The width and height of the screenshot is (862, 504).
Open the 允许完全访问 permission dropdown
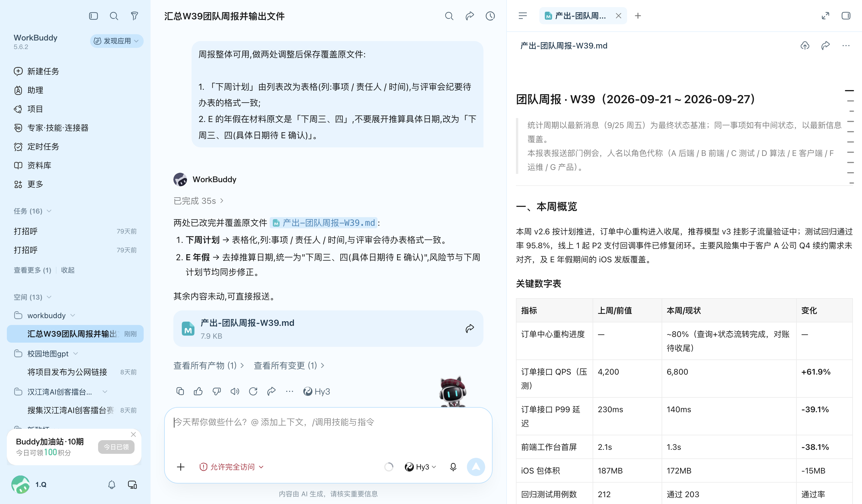(231, 467)
